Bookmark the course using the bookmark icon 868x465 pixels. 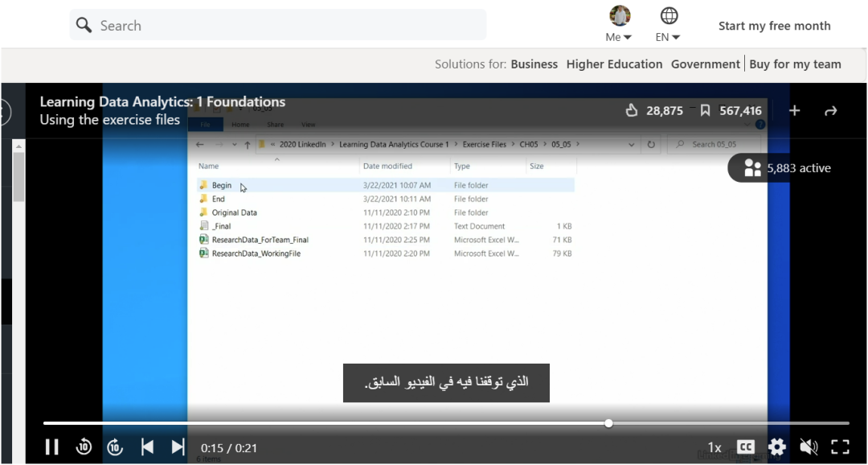[x=706, y=111]
